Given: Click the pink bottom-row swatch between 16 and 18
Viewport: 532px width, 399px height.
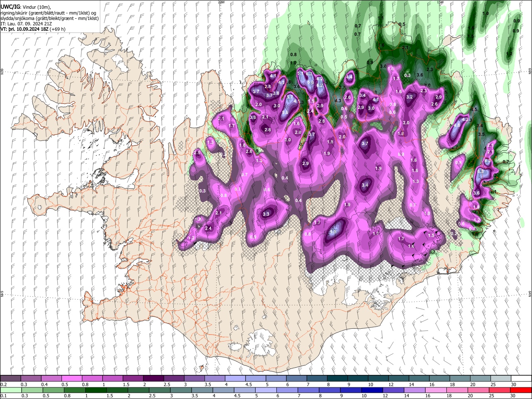Looking at the screenshot, I should (x=436, y=390).
